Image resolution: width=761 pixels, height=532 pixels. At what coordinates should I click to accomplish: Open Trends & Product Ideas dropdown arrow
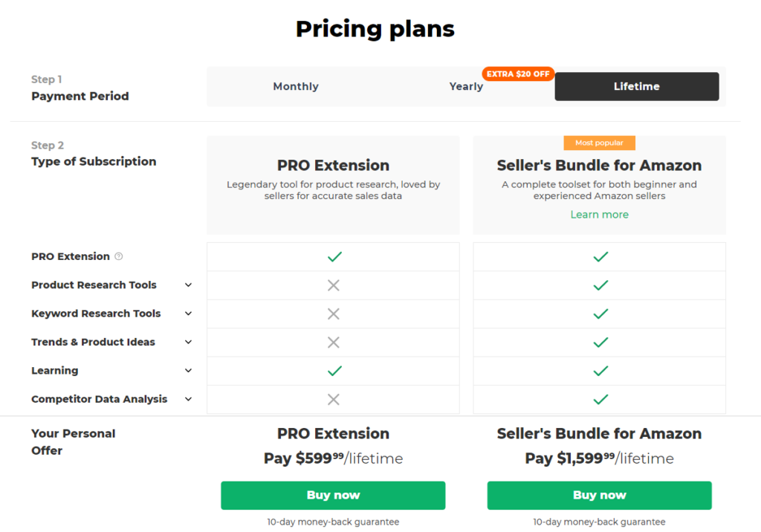tap(188, 343)
